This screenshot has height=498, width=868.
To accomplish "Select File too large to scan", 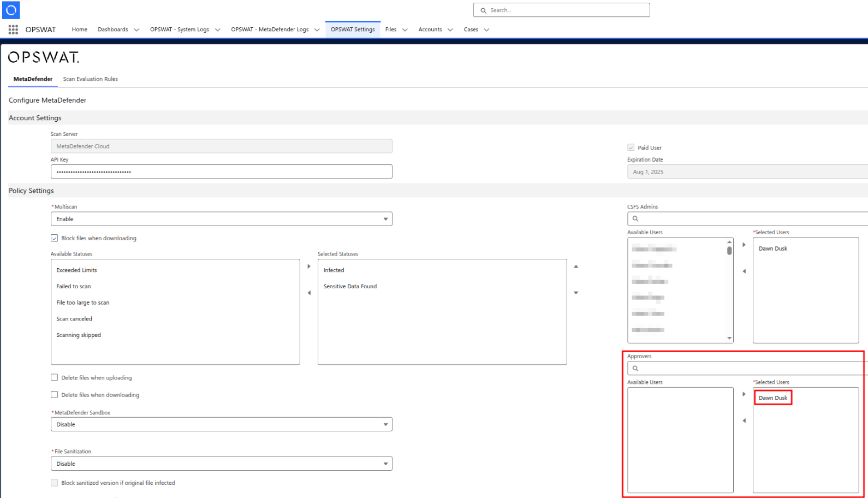I will tap(82, 303).
